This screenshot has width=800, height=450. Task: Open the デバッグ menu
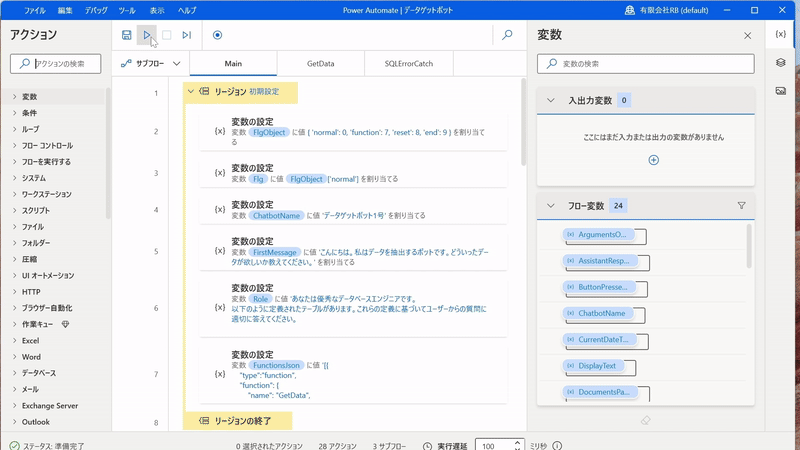click(x=96, y=10)
